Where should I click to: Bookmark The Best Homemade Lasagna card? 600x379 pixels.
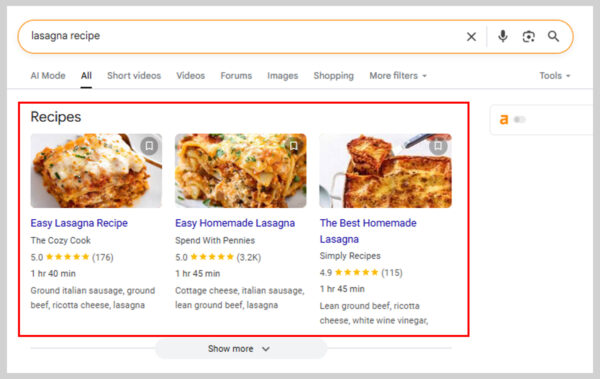coord(438,146)
